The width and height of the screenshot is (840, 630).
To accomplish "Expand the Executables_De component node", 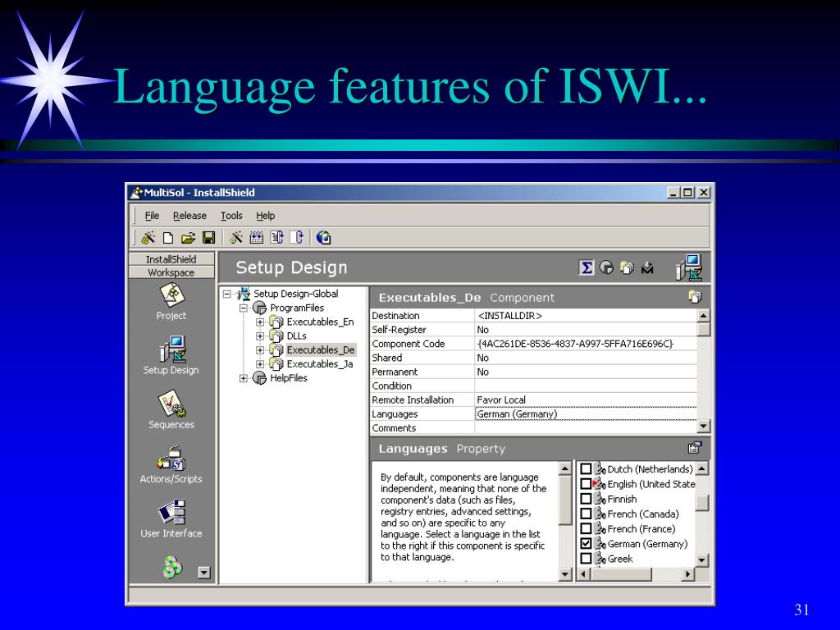I will (260, 349).
